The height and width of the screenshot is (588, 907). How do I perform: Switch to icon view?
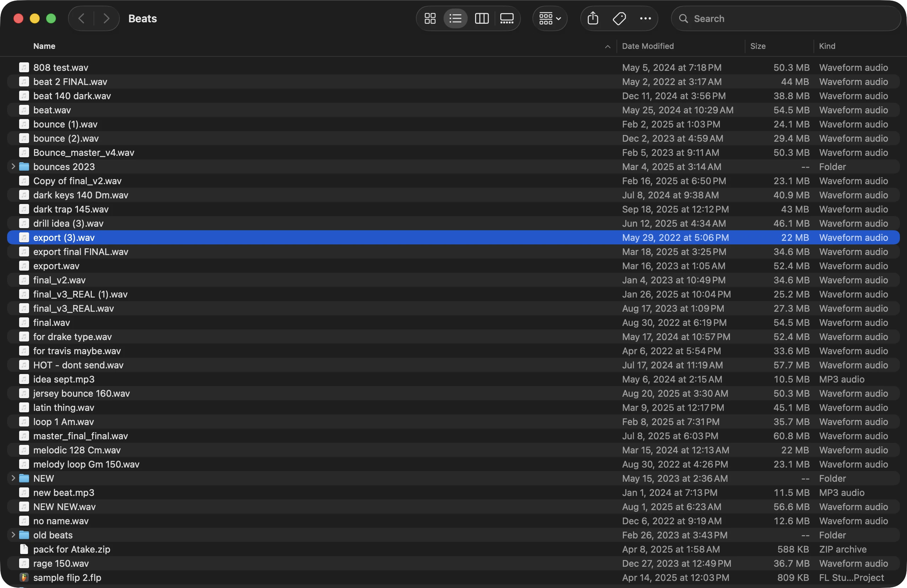pos(430,18)
